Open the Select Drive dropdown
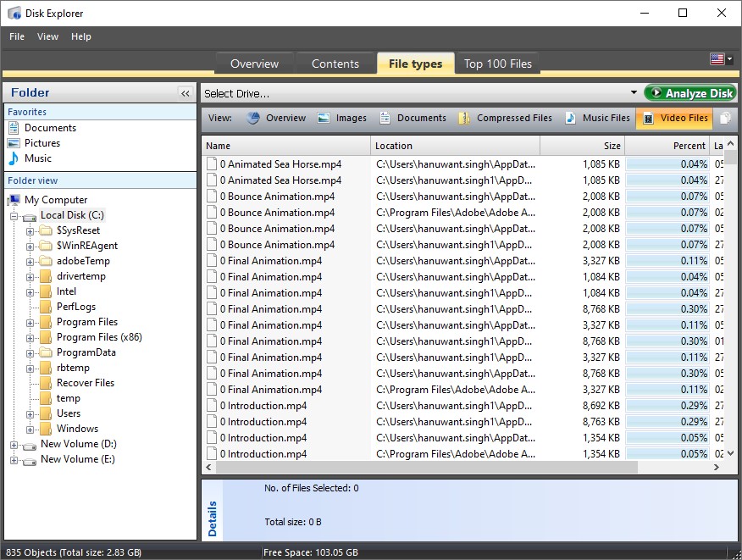 [x=633, y=92]
